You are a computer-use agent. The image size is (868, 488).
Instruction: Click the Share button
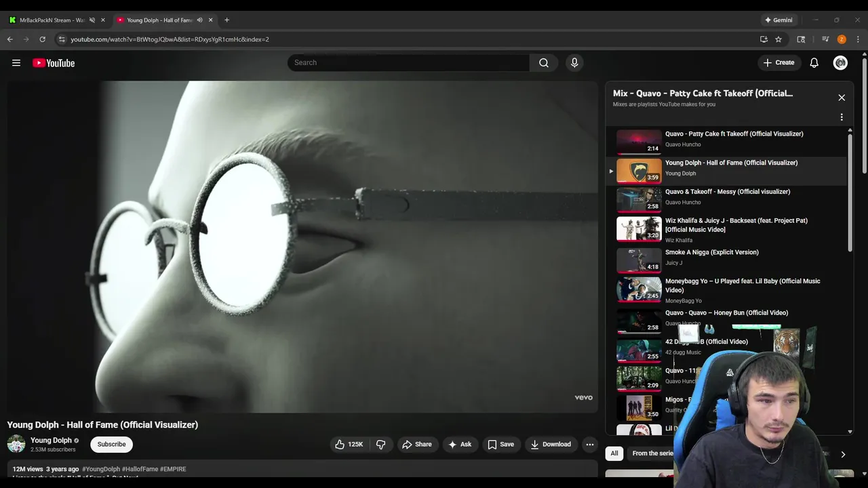(416, 445)
